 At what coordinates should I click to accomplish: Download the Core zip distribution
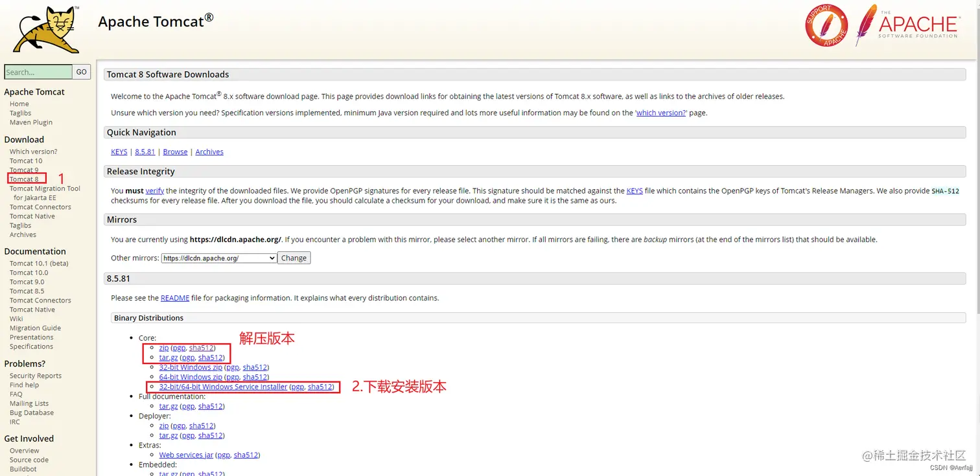click(164, 348)
